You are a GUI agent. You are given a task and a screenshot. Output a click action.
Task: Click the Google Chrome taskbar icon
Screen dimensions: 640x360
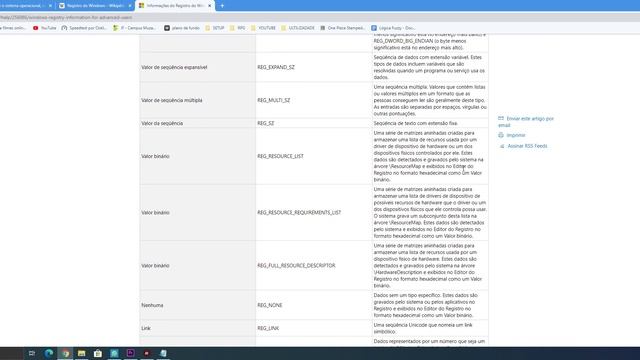(65, 353)
